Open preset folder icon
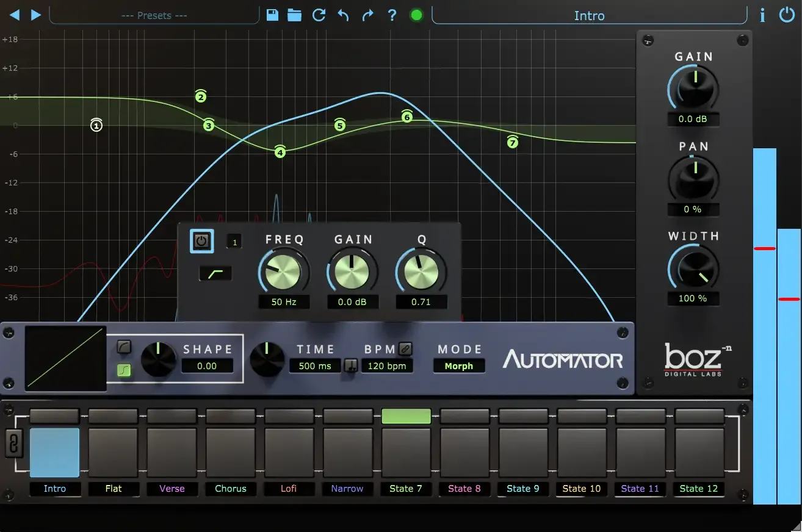The height and width of the screenshot is (532, 802). coord(295,15)
